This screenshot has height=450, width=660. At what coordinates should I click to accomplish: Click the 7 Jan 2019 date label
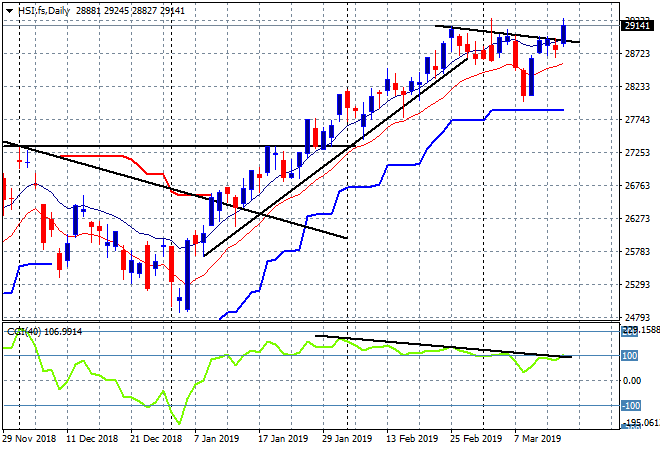click(x=216, y=439)
